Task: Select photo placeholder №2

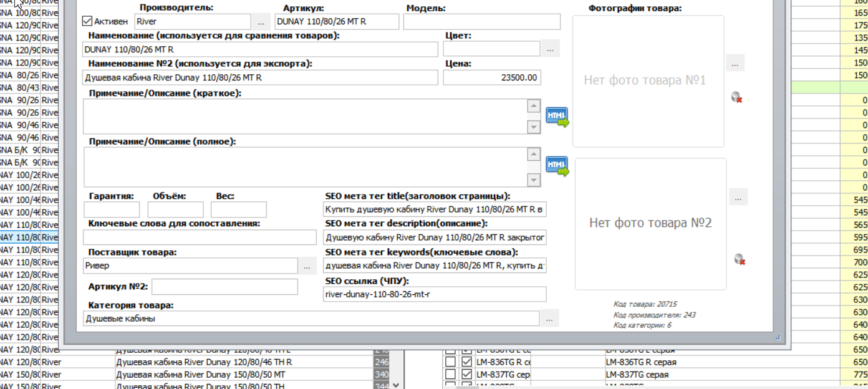Action: click(x=651, y=224)
